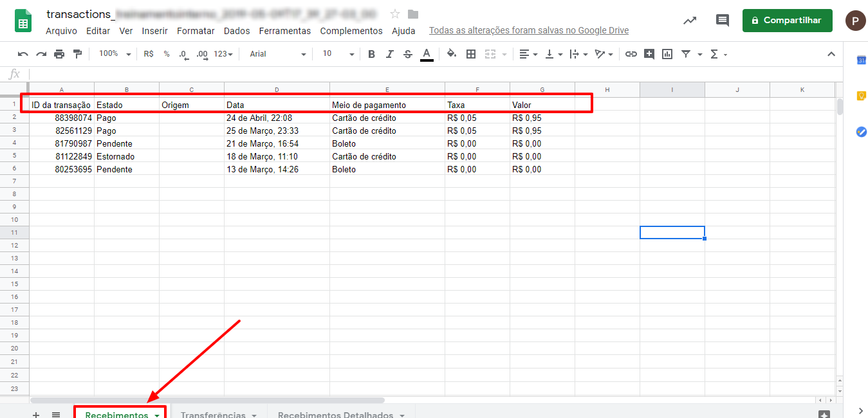Open the Formatar menu
The width and height of the screenshot is (868, 418).
(196, 31)
